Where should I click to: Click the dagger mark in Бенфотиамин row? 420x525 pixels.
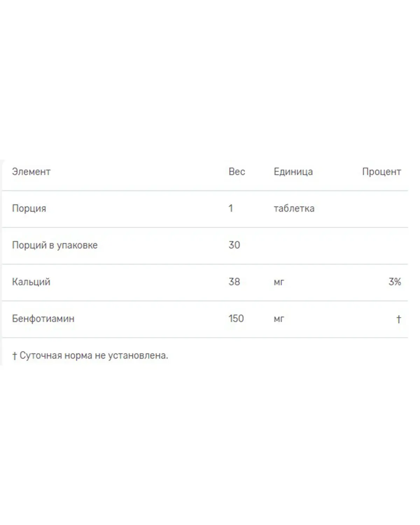(398, 319)
